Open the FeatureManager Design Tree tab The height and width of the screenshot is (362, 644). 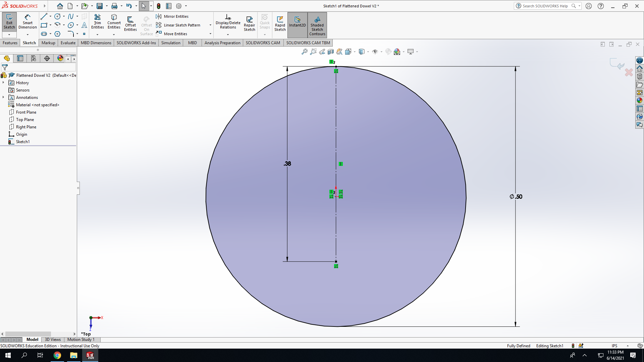pos(7,58)
